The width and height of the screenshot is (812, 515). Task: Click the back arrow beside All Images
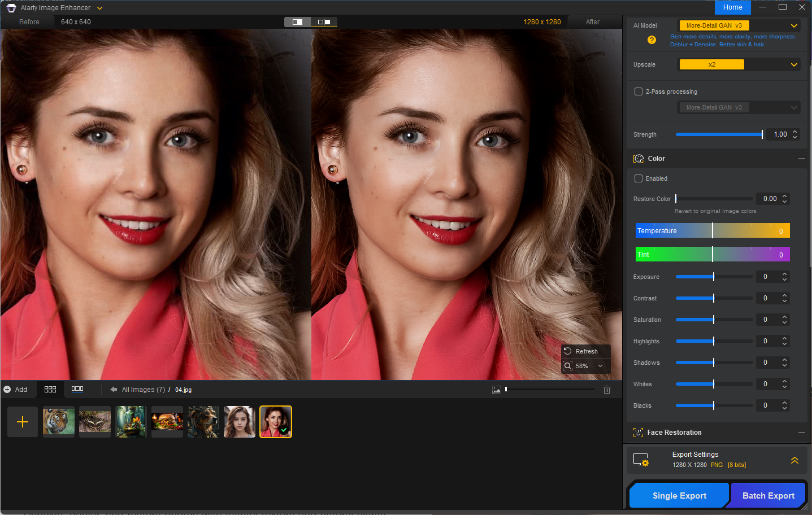pos(114,390)
